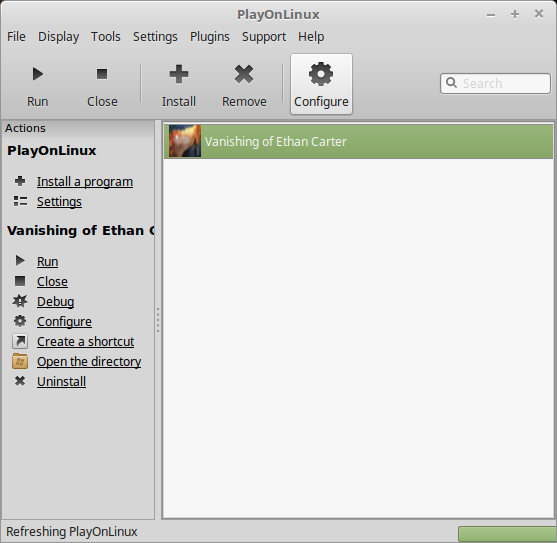
Task: Click the Run toolbar play icon
Action: point(38,74)
